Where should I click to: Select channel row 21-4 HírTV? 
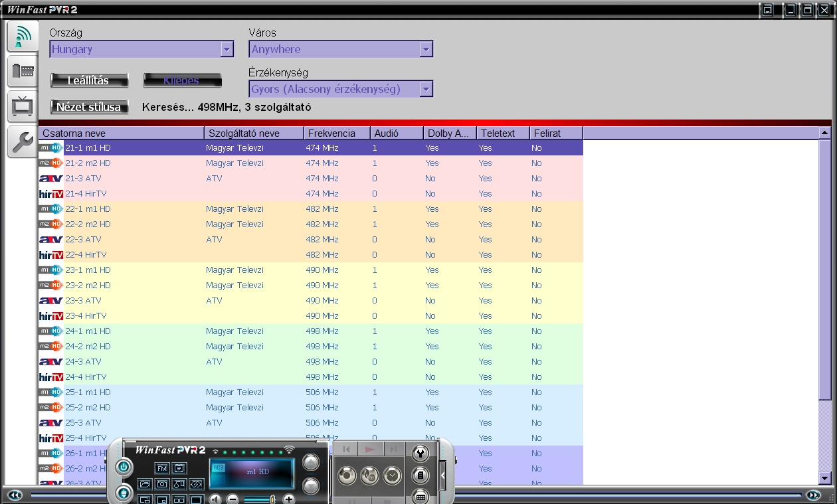pyautogui.click(x=311, y=193)
